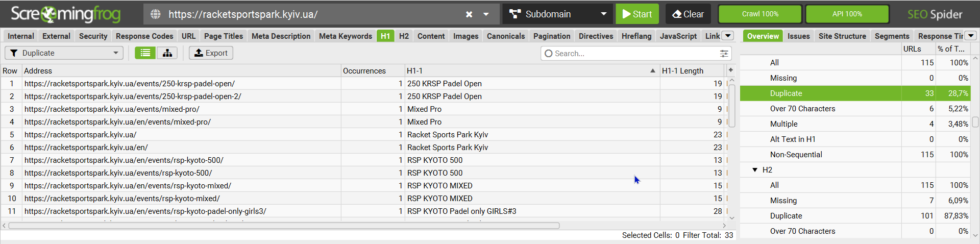Switch to the Security tab
Screen dimensions: 980x244
point(93,36)
